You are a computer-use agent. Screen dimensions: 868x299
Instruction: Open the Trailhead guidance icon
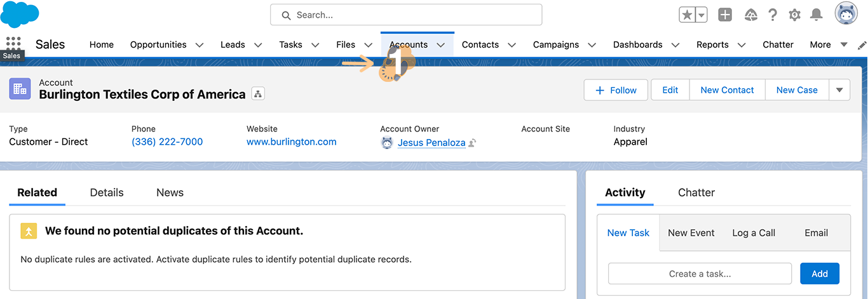pos(750,15)
